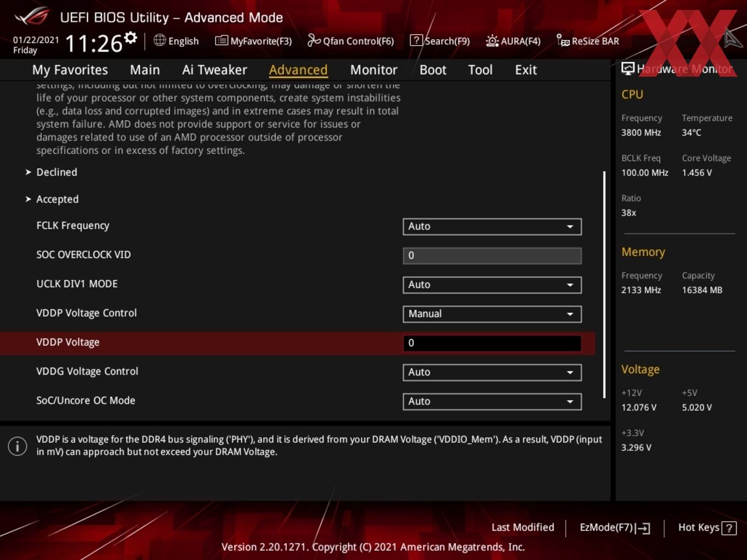Click the ROG logo icon
The height and width of the screenshot is (560, 747).
[x=32, y=16]
